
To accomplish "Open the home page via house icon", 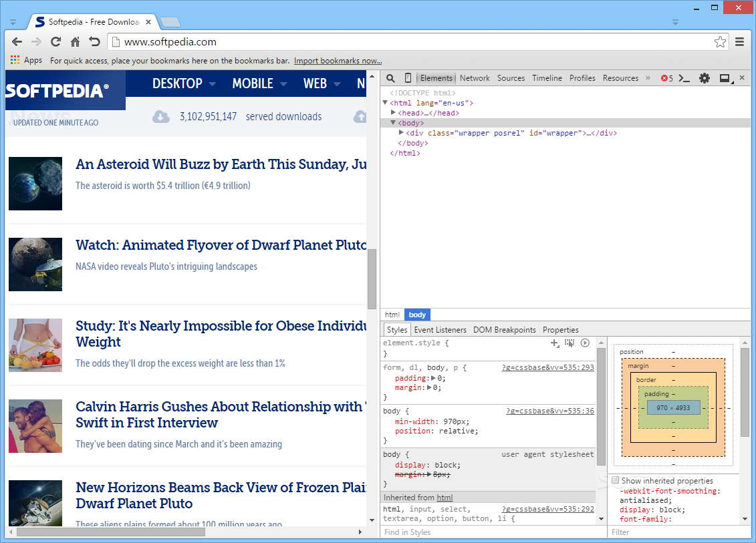I will tap(76, 42).
